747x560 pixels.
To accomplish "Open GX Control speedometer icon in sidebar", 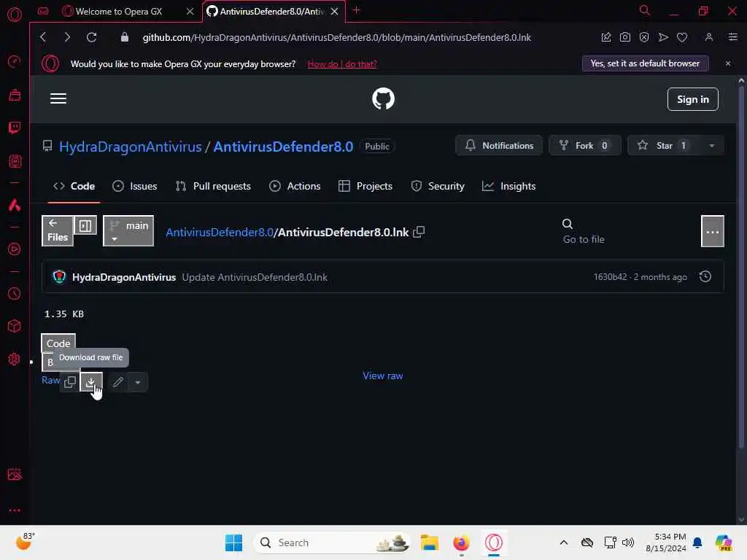I will tap(15, 61).
